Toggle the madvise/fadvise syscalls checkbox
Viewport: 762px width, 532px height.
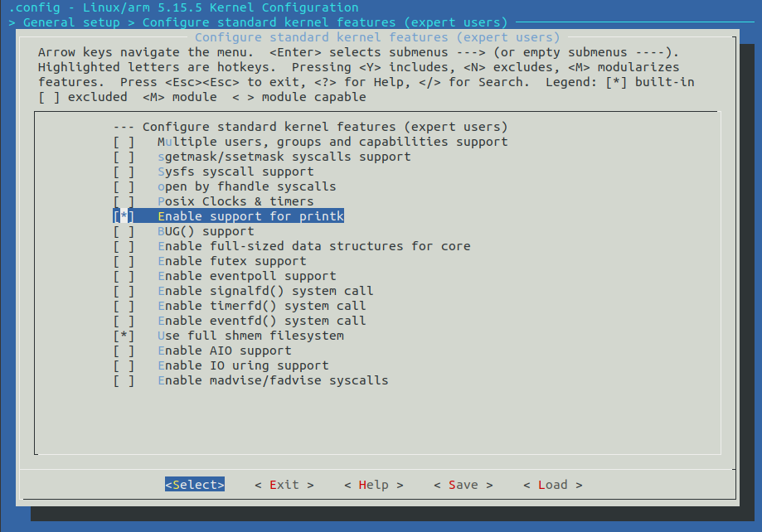[124, 380]
